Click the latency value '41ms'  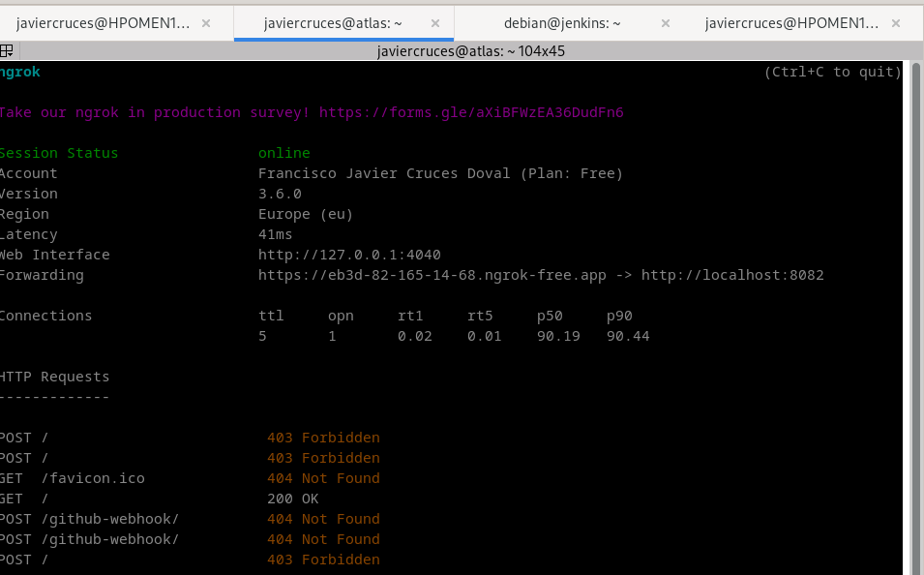pos(275,234)
